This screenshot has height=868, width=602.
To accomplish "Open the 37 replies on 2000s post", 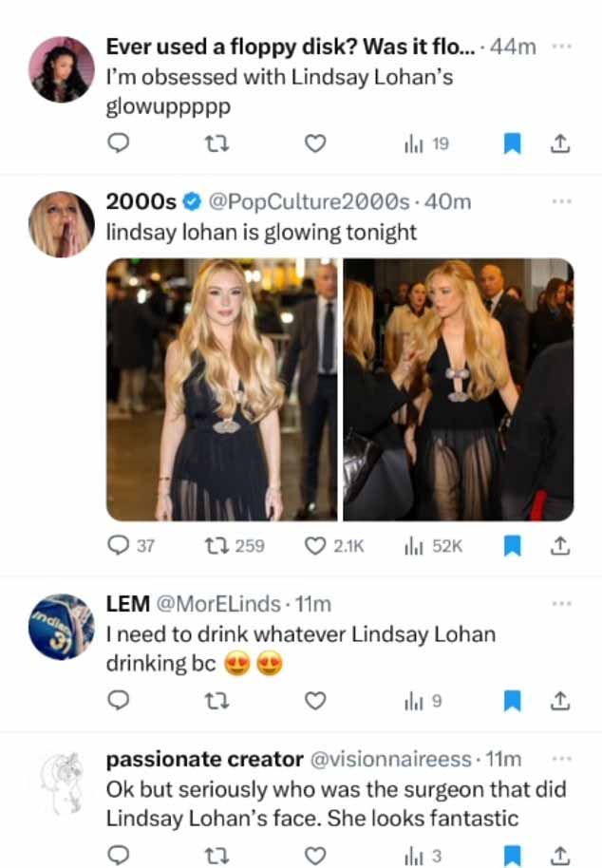I will pos(131,546).
